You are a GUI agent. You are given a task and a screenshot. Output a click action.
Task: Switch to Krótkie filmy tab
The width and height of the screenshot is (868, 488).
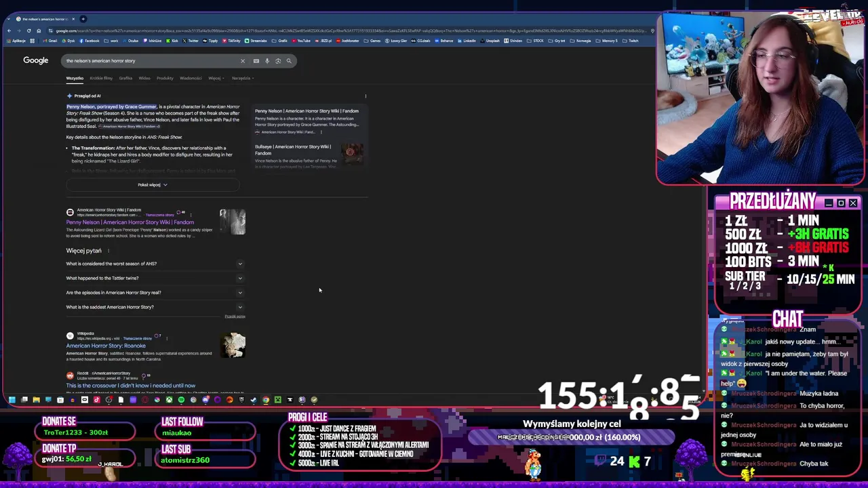click(101, 78)
